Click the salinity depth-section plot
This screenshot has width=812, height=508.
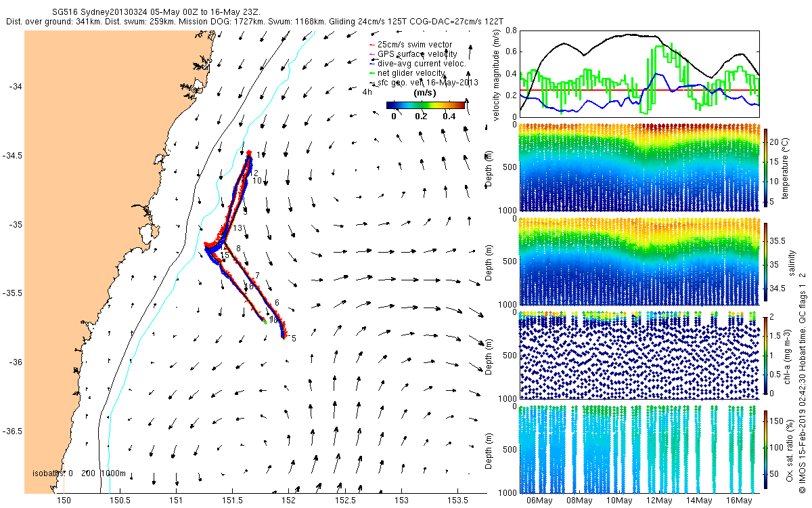[x=638, y=261]
